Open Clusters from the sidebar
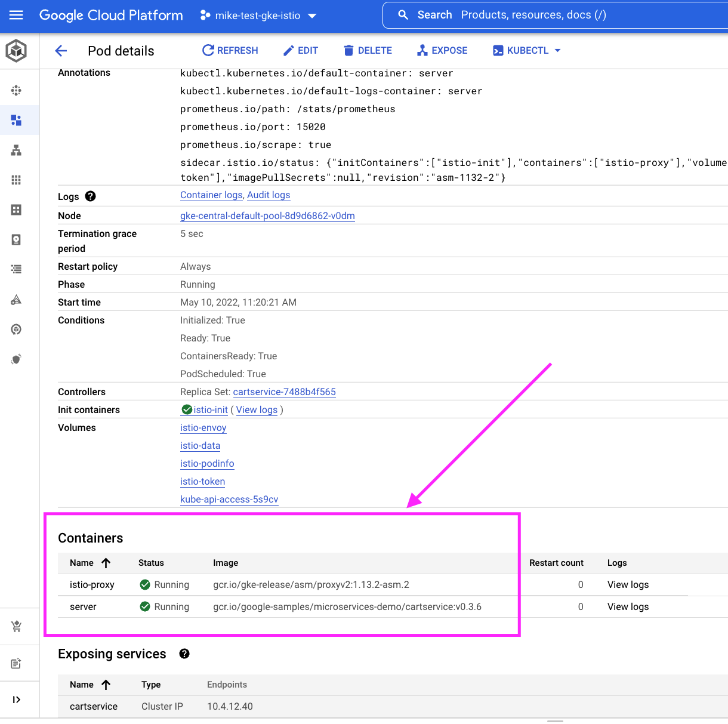The height and width of the screenshot is (724, 728). point(16,90)
